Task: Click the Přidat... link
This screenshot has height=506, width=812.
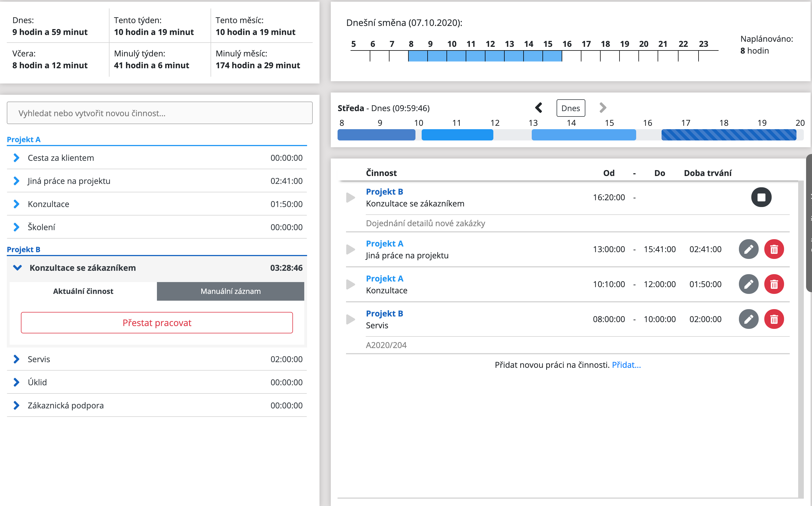Action: (x=626, y=365)
